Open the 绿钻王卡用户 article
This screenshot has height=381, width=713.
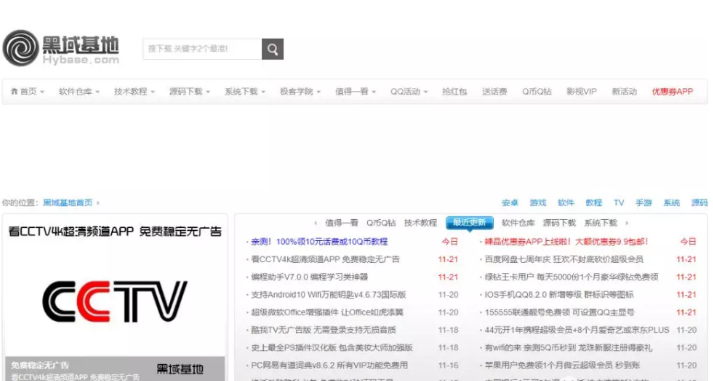pyautogui.click(x=572, y=277)
